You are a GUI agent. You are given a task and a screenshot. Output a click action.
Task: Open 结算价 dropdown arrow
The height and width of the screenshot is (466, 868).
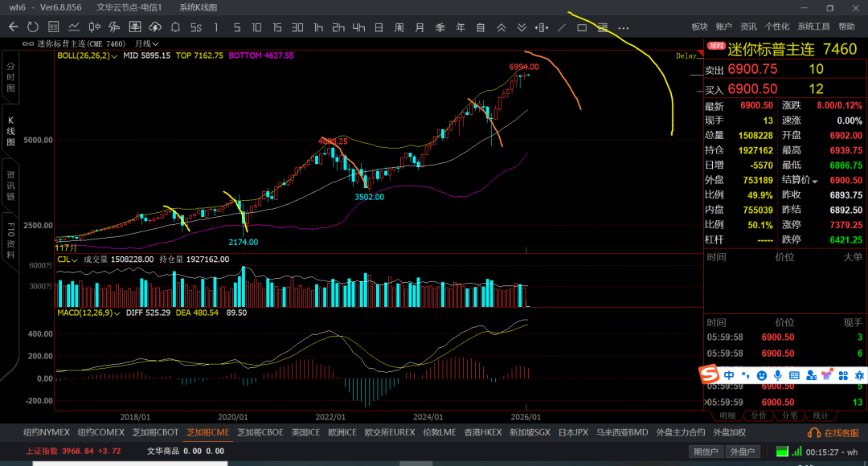(x=815, y=181)
